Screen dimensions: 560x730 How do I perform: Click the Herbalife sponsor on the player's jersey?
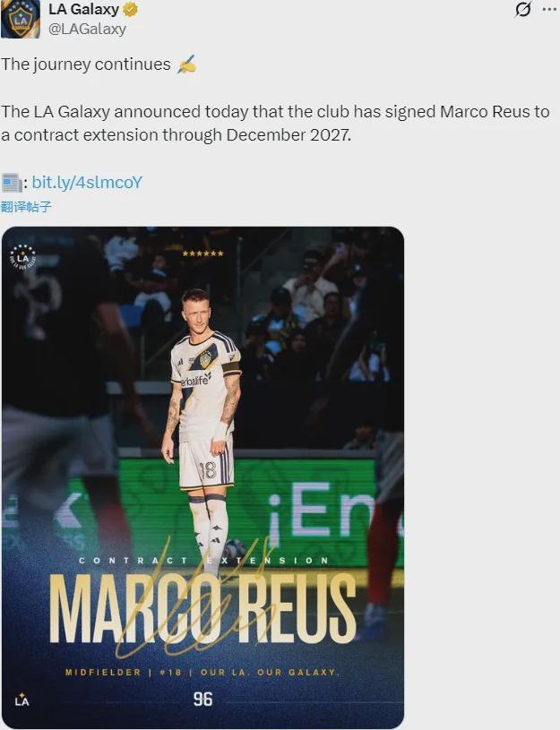(195, 380)
